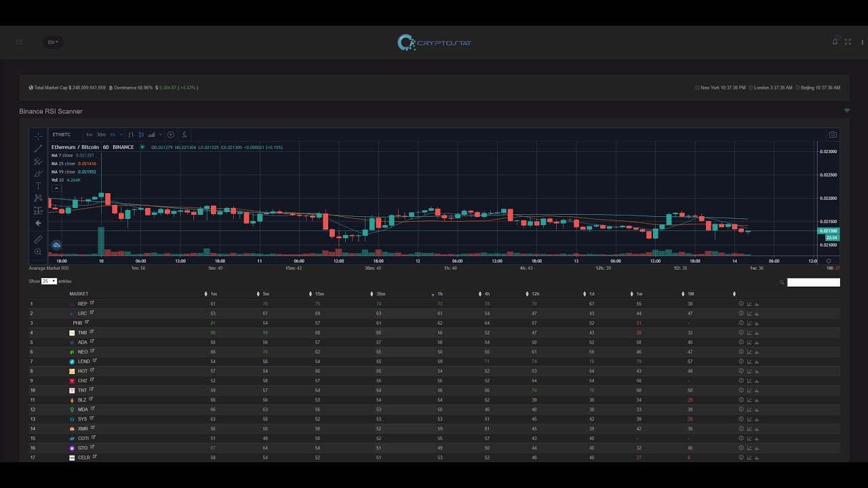The height and width of the screenshot is (488, 868).
Task: Open notifications bell in the header
Action: (x=835, y=42)
